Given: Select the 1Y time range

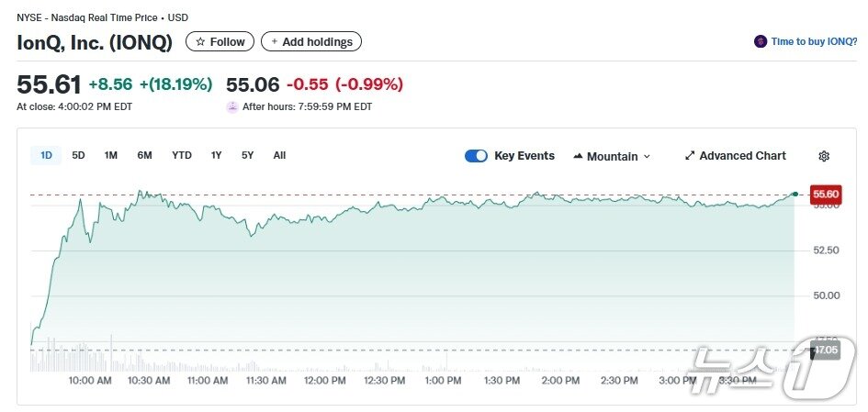Looking at the screenshot, I should [216, 155].
